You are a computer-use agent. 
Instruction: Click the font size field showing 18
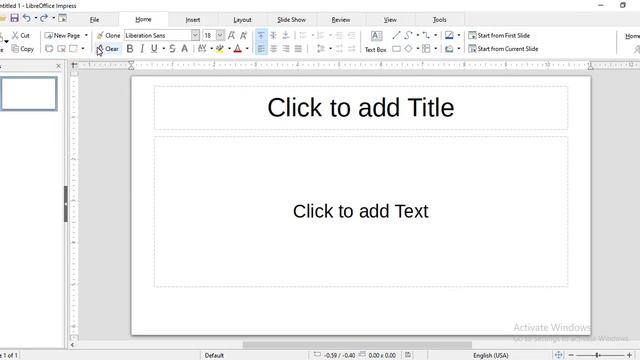click(209, 36)
